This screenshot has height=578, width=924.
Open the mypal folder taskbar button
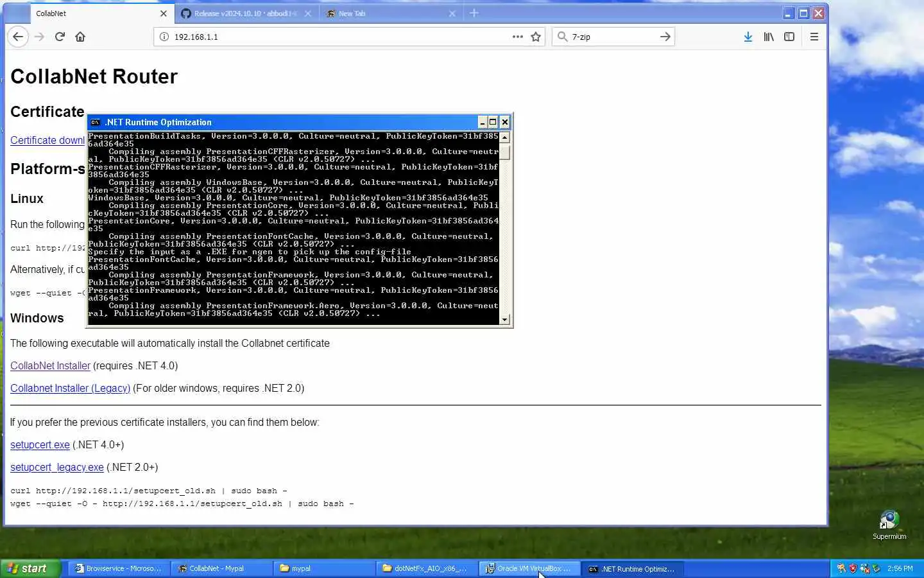point(324,568)
